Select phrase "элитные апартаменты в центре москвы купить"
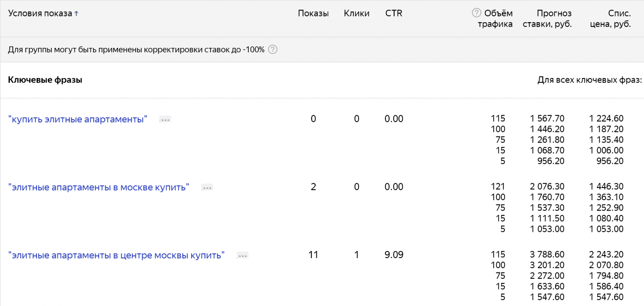644x306 pixels. coord(116,255)
